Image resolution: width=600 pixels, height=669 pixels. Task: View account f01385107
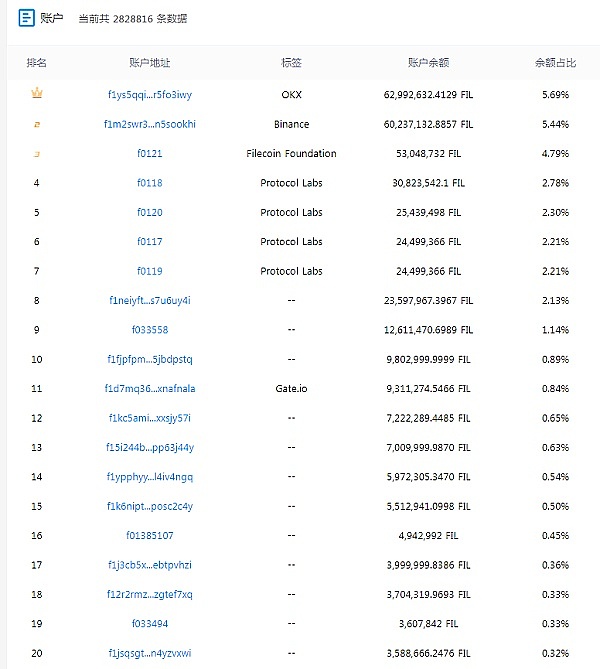coord(150,535)
